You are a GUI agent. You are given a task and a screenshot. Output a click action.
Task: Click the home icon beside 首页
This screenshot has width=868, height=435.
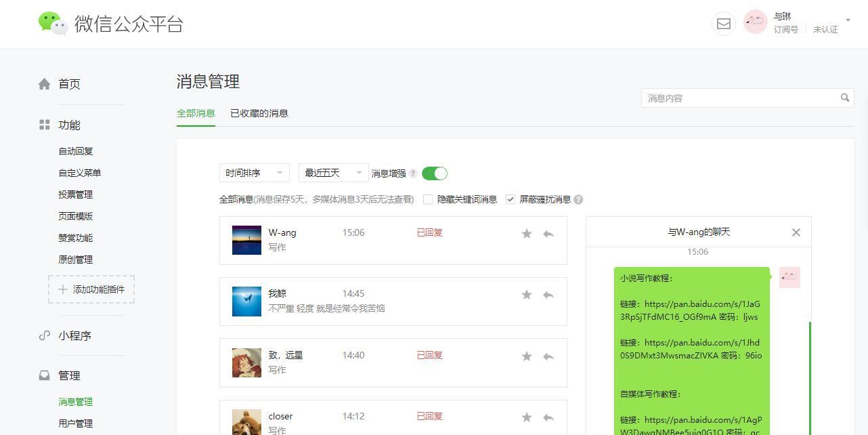[x=43, y=83]
